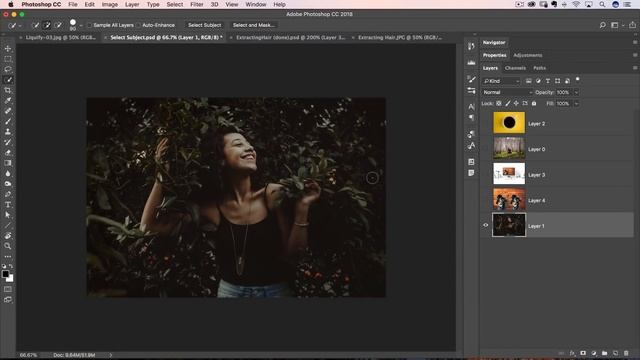Switch to Liquify-03.jpg document tab
The width and height of the screenshot is (640, 360).
(60, 38)
